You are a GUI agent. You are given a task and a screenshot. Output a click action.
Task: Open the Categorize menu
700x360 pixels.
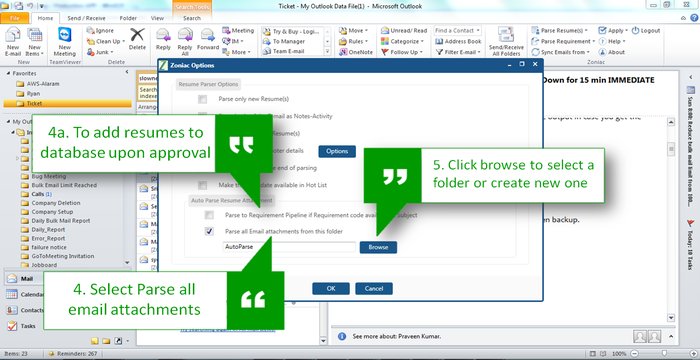[x=402, y=41]
